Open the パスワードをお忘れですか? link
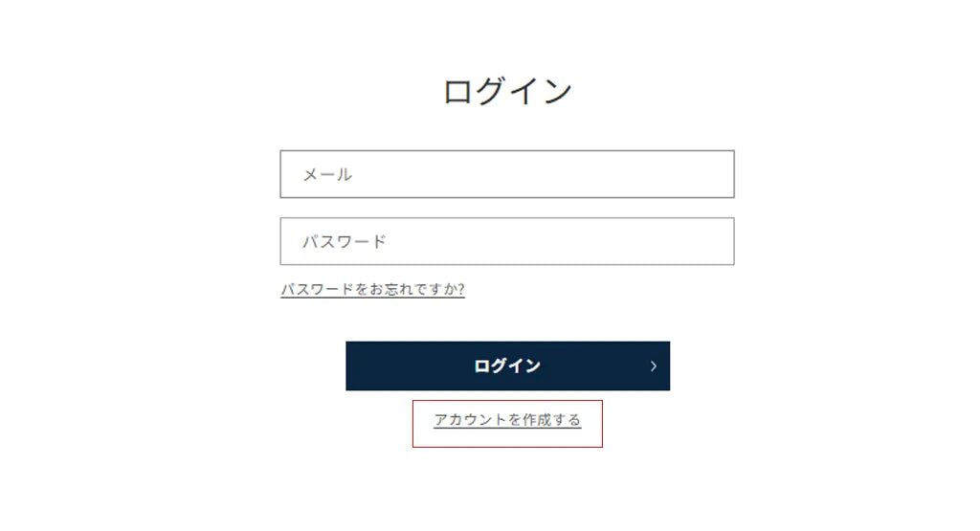 pyautogui.click(x=372, y=289)
